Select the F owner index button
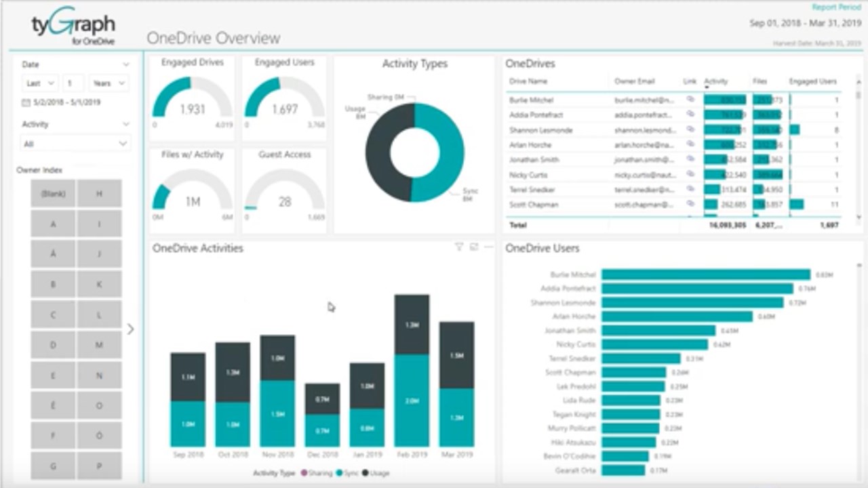This screenshot has height=488, width=868. 53,436
